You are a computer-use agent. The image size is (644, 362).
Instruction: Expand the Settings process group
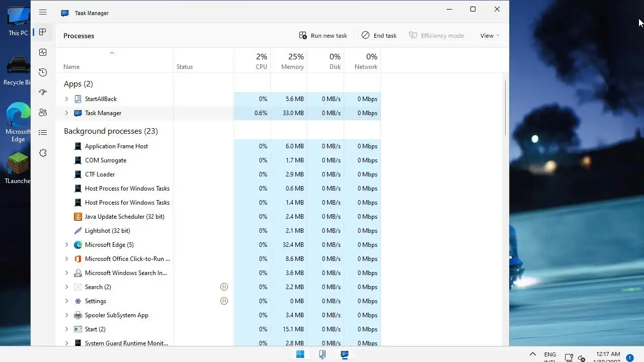pos(66,301)
